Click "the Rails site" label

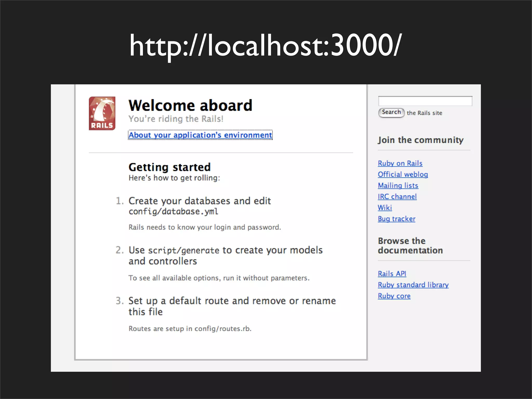(x=424, y=113)
